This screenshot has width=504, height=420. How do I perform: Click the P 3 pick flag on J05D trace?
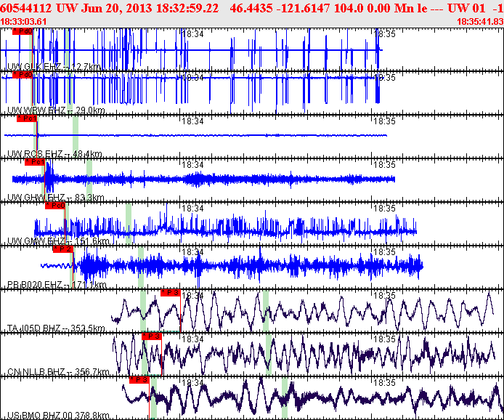[170, 293]
